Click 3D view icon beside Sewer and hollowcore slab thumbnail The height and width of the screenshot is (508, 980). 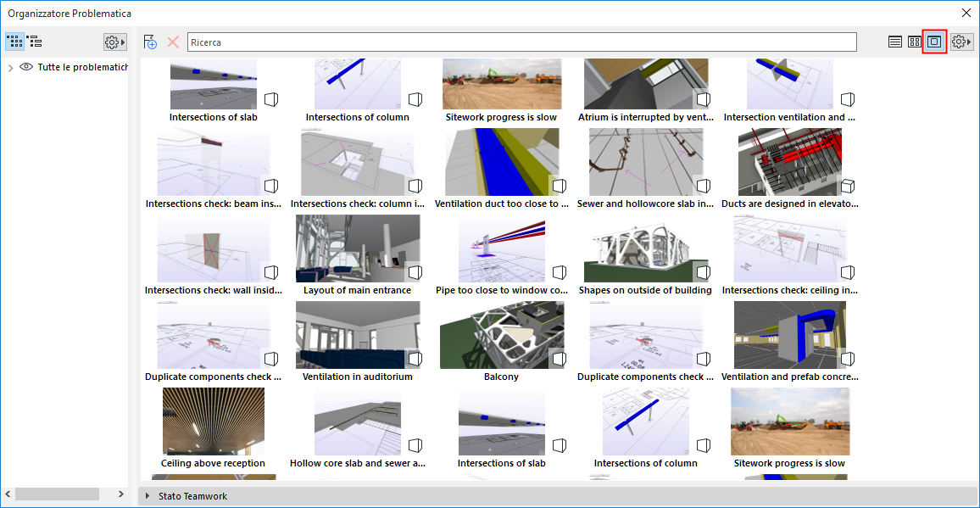tap(703, 186)
